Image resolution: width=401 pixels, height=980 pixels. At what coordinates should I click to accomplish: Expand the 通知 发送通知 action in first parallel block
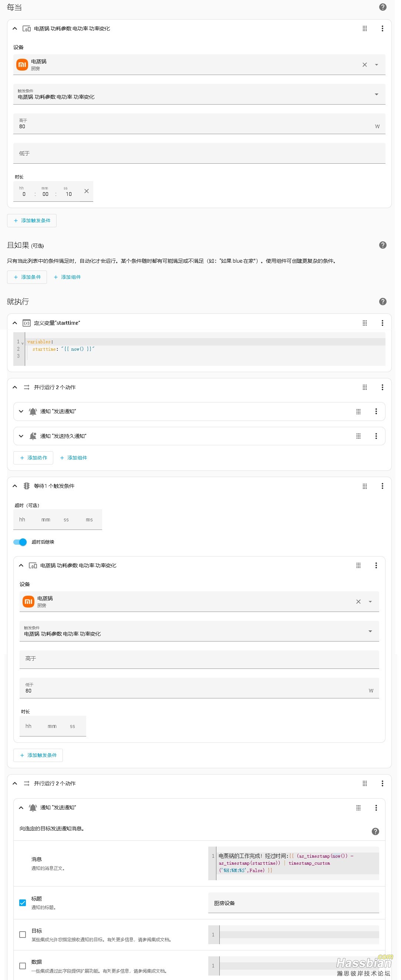click(x=21, y=411)
